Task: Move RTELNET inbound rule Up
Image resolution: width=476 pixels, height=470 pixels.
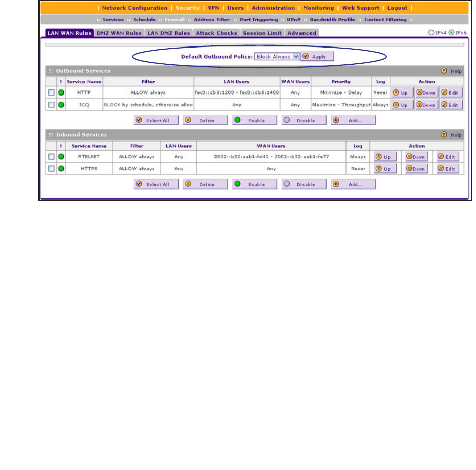Action: (x=385, y=157)
